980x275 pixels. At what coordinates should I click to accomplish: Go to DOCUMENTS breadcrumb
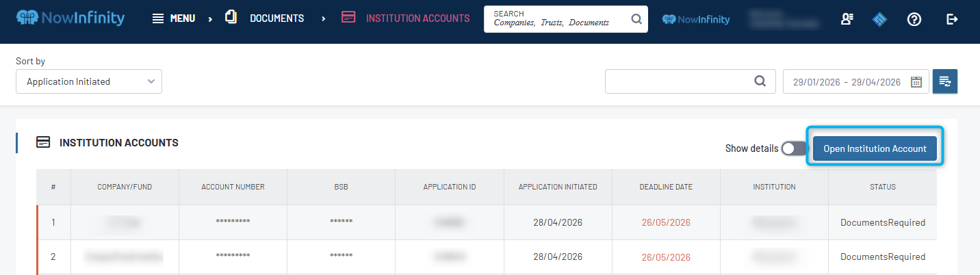point(266,18)
